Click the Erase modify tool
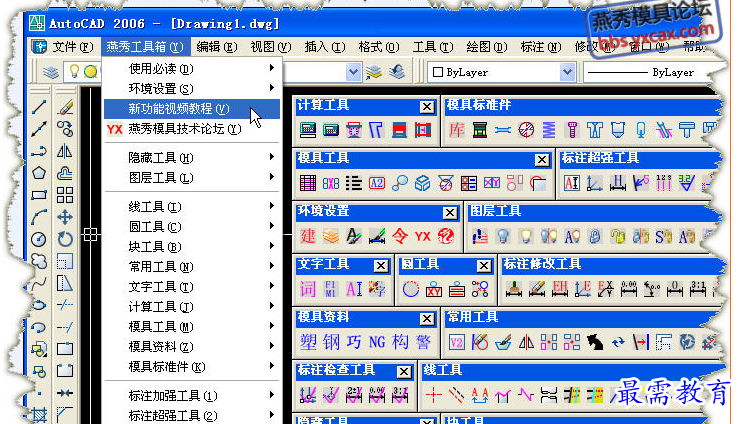 click(65, 107)
